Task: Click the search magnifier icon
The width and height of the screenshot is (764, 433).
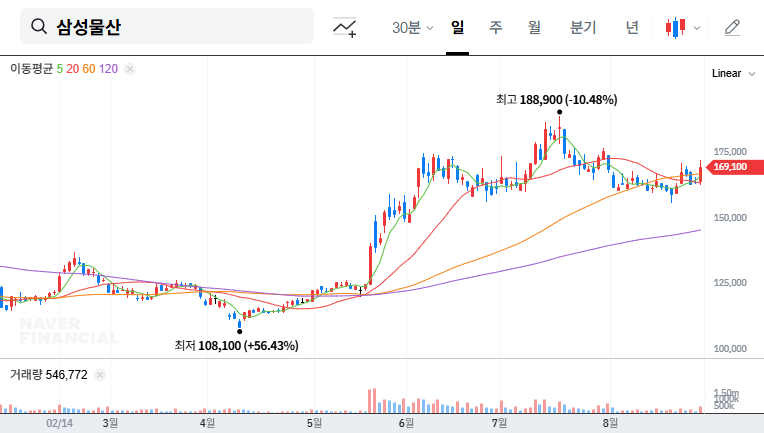Action: [39, 26]
